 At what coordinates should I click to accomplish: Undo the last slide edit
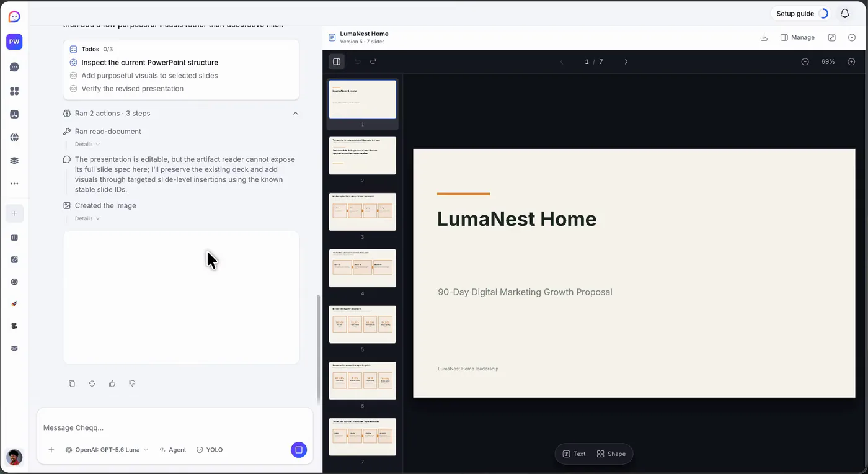click(x=357, y=61)
